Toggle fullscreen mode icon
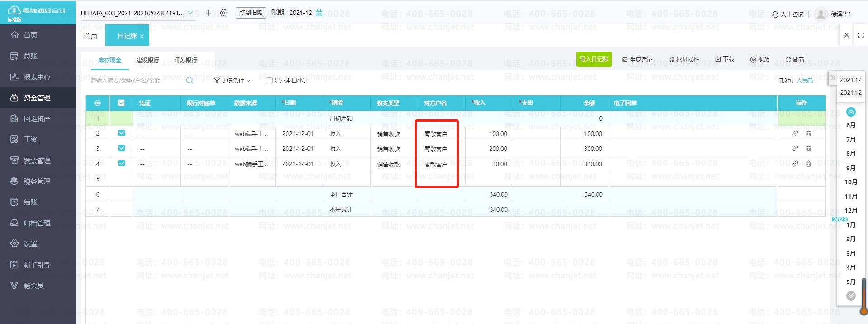Viewport: 868px width, 324px height. coord(861,35)
